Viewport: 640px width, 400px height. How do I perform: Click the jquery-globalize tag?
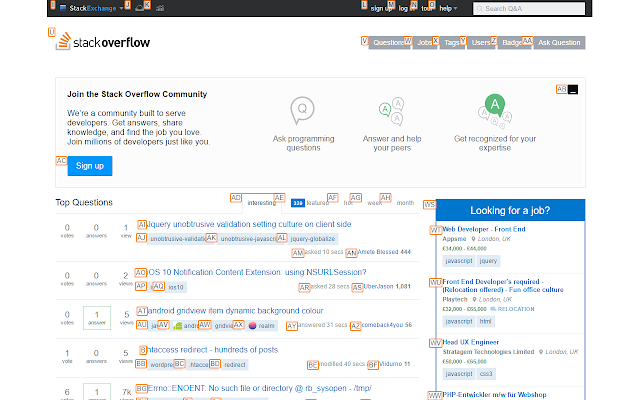point(313,239)
